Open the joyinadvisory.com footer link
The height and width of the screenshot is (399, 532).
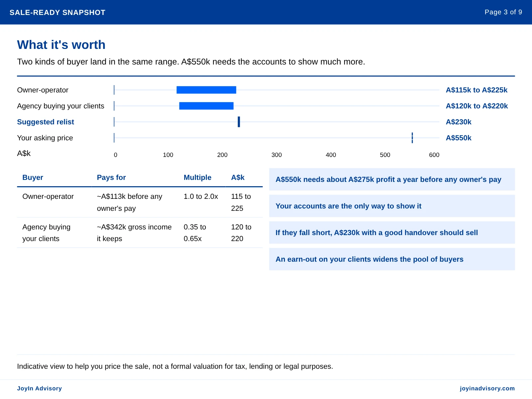[x=487, y=388]
